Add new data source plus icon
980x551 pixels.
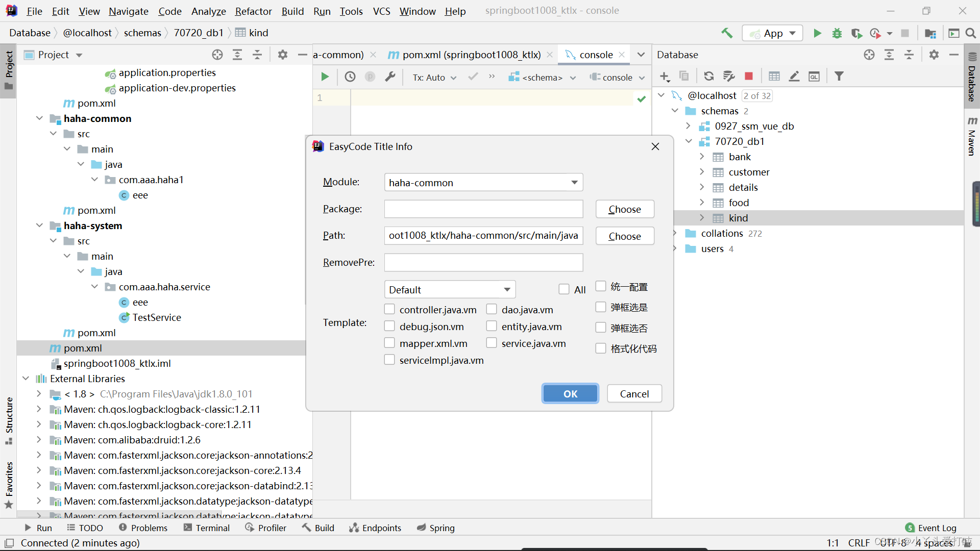pyautogui.click(x=665, y=77)
